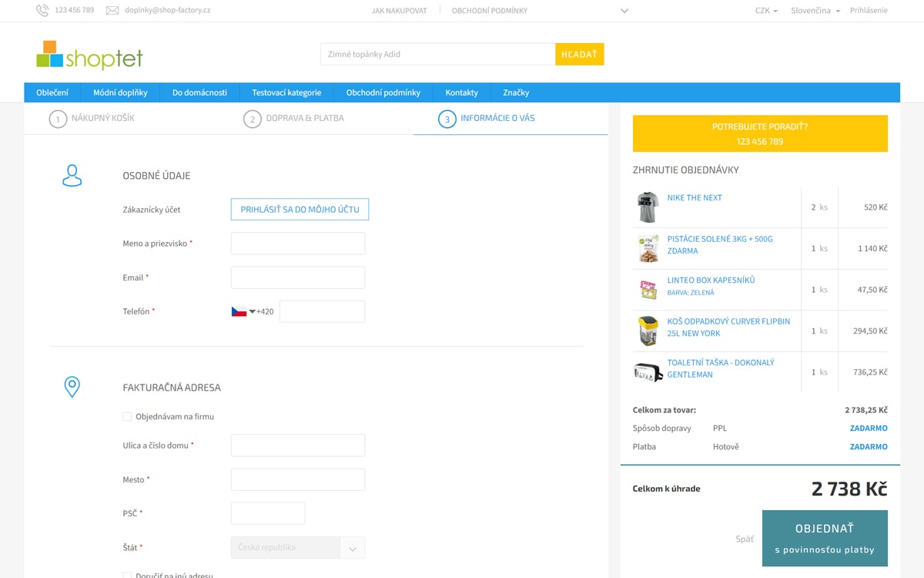This screenshot has height=578, width=924.
Task: Focus the Email input field
Action: pos(298,277)
